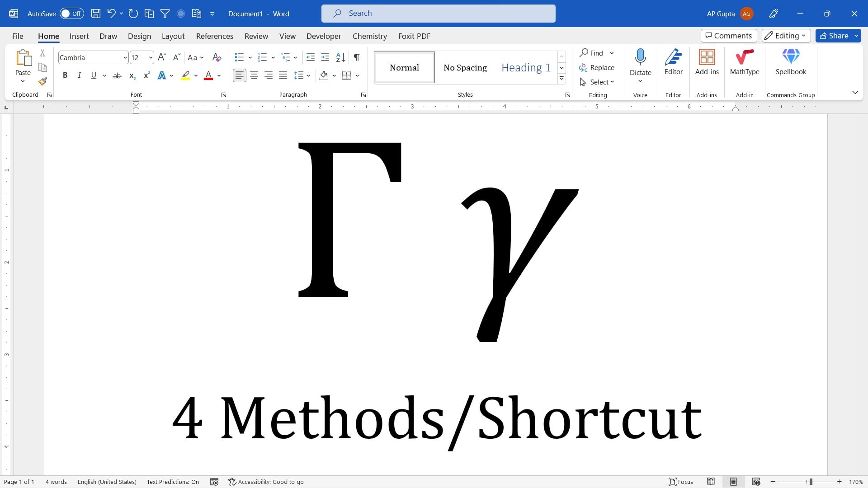This screenshot has height=488, width=868.
Task: Click the Share button
Action: [834, 36]
